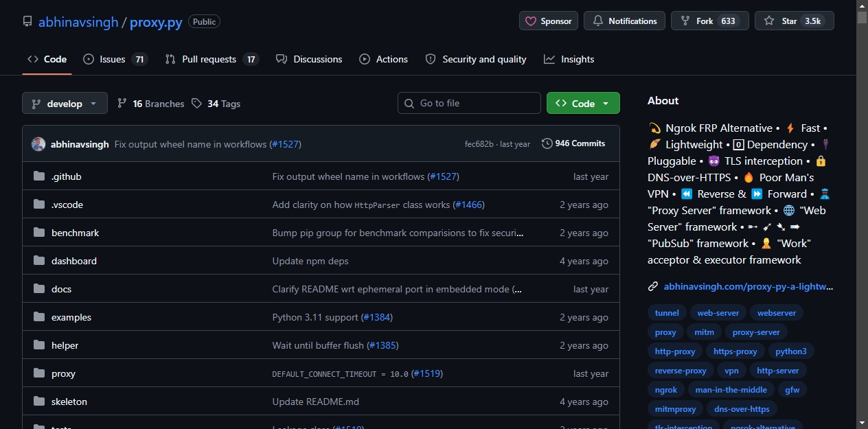Click the scrollbar down arrow

click(862, 423)
